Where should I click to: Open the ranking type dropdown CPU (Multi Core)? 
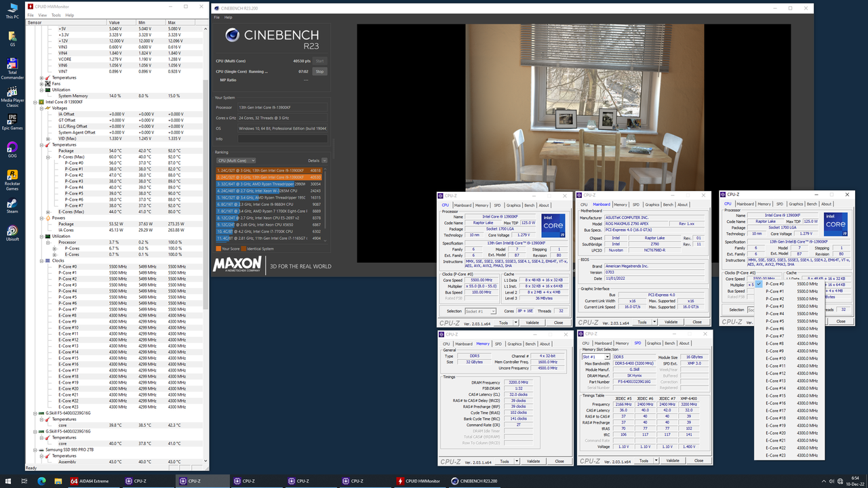pyautogui.click(x=236, y=161)
